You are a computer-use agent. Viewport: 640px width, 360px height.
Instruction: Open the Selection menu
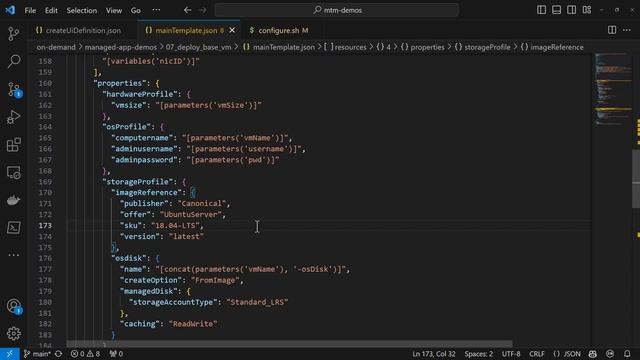[x=82, y=10]
